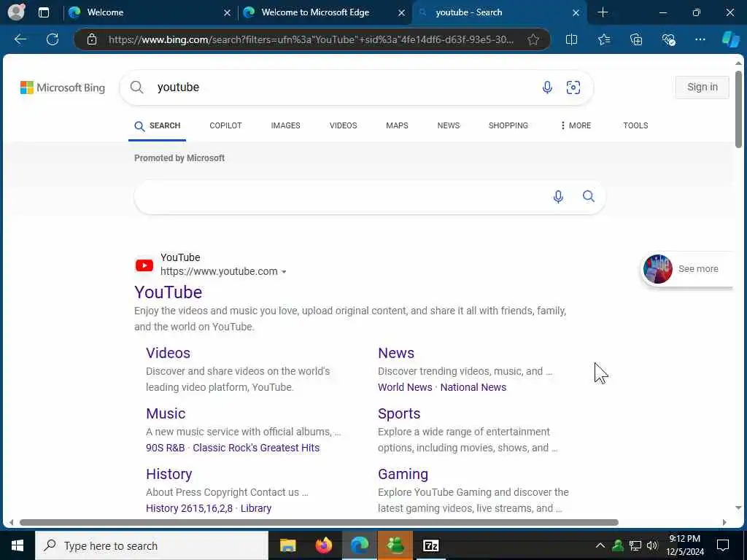Select the IMAGES search tab
This screenshot has width=747, height=560.
[285, 125]
